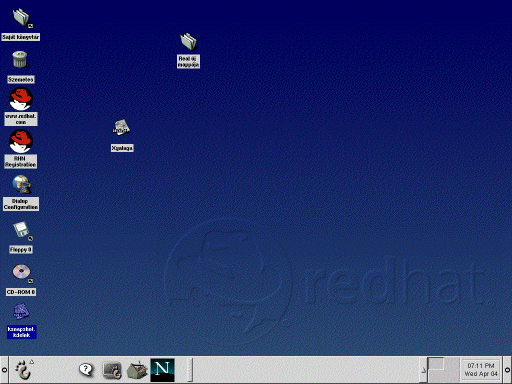Select the Xgalaga game icon
The height and width of the screenshot is (384, 512).
click(121, 127)
